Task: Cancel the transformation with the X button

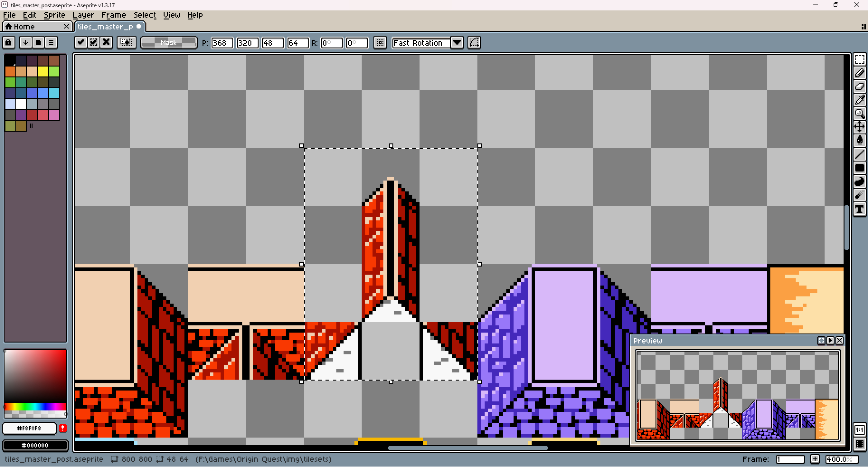Action: (x=106, y=43)
